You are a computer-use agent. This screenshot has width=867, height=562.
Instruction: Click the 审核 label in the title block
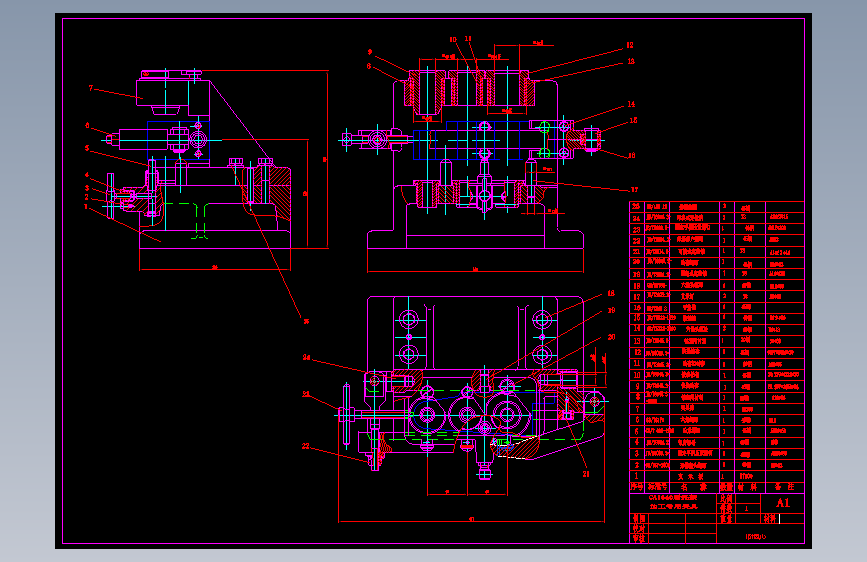(x=639, y=538)
